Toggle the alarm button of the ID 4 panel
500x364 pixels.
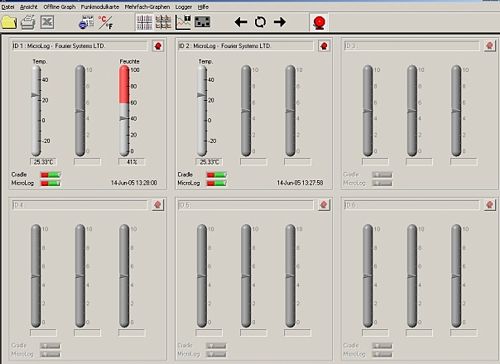(158, 205)
